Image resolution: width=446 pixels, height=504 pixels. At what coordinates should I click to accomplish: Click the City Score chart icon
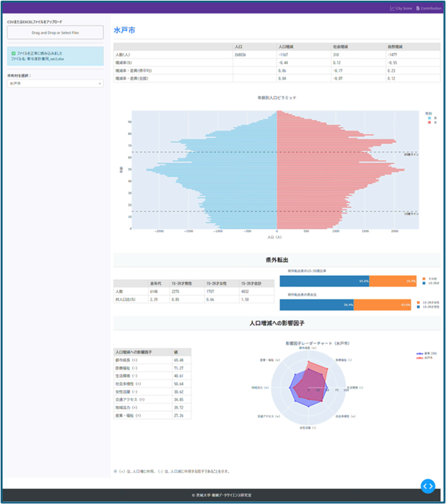(392, 8)
